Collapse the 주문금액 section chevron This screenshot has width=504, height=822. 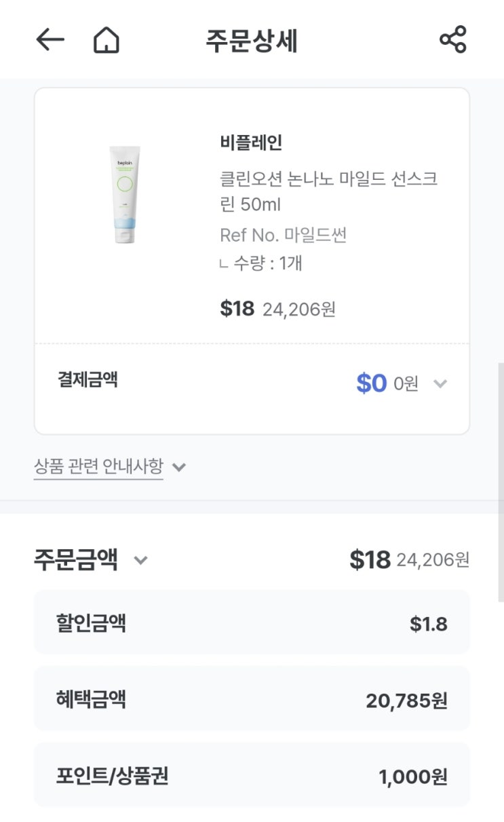click(140, 561)
